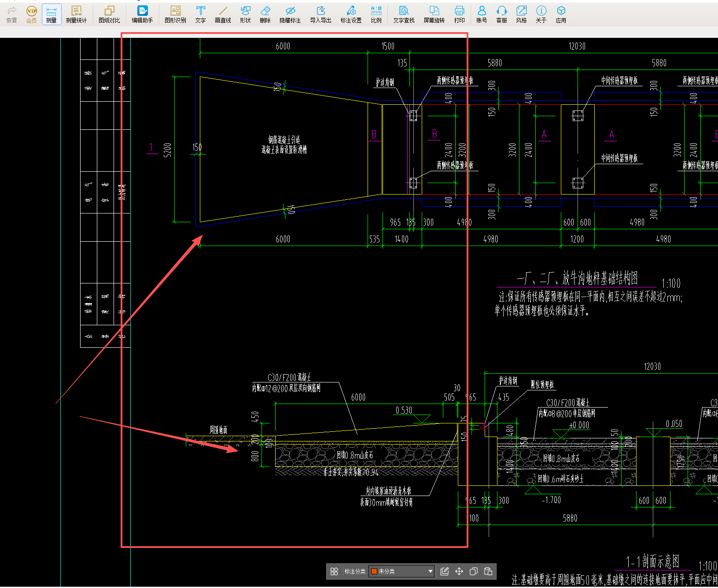
Task: Open 标注设置 annotation settings
Action: pos(351,14)
